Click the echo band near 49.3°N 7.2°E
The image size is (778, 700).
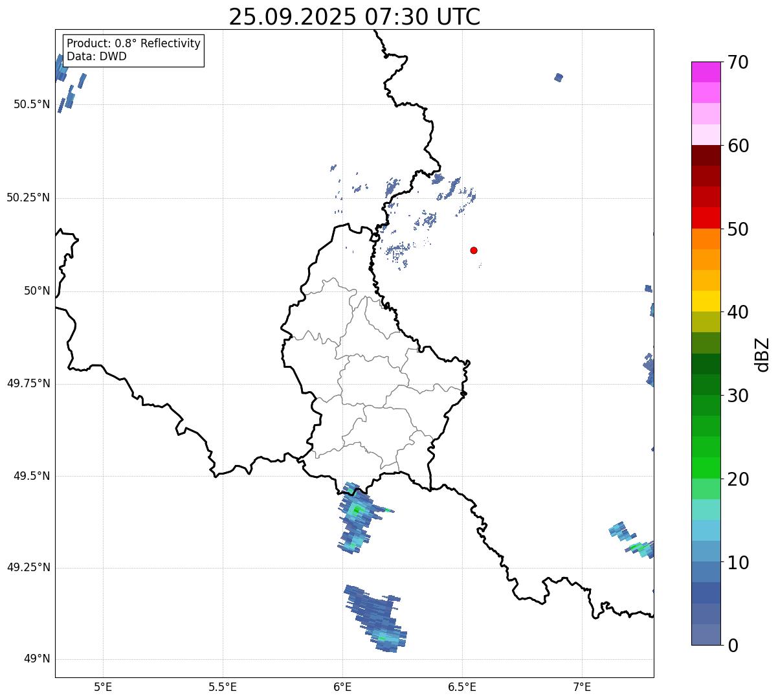tap(632, 539)
